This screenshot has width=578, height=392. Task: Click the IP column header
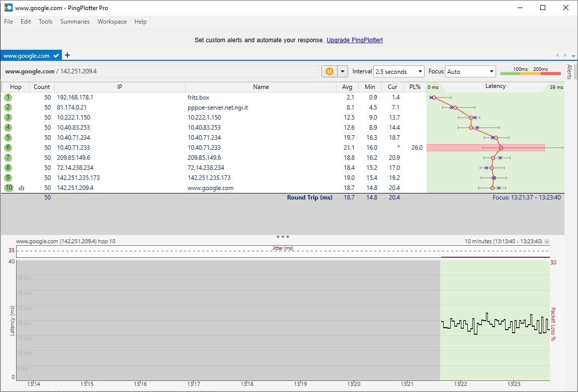(x=120, y=87)
